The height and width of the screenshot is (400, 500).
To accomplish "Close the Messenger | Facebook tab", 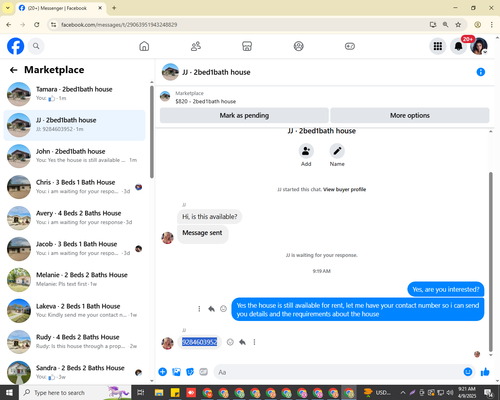I will click(100, 8).
